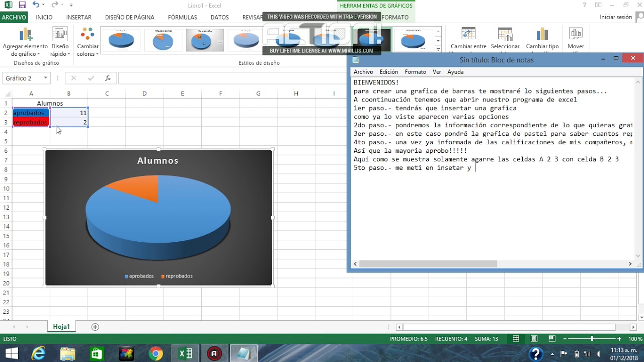The image size is (644, 362).
Task: Open the ARCHIVO tab
Action: (14, 17)
